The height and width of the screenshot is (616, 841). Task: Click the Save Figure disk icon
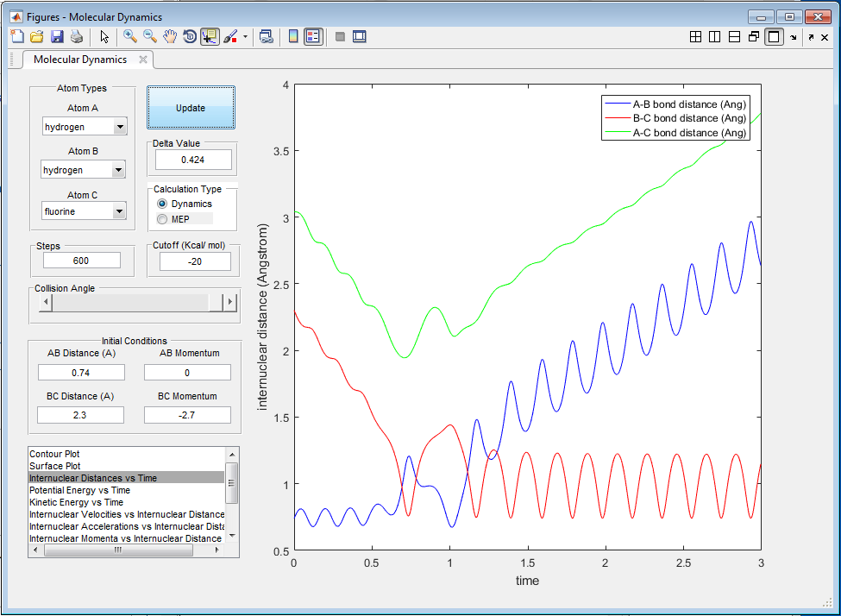(57, 36)
